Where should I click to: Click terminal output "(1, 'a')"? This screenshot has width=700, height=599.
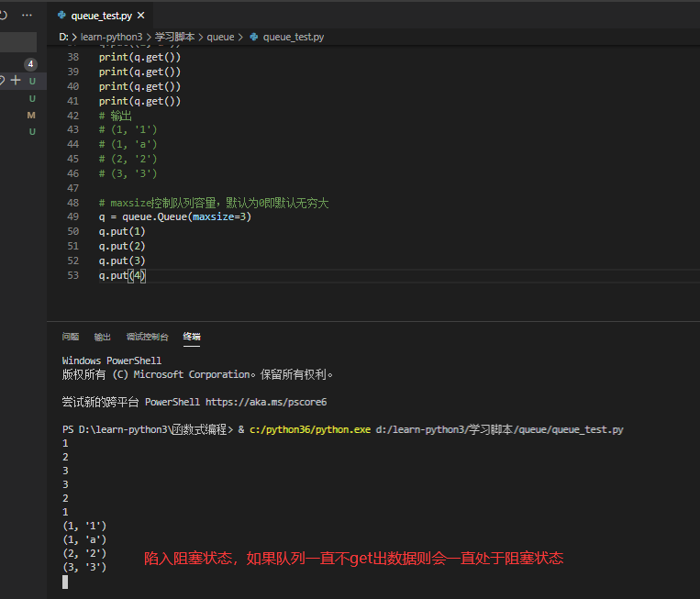pos(84,539)
